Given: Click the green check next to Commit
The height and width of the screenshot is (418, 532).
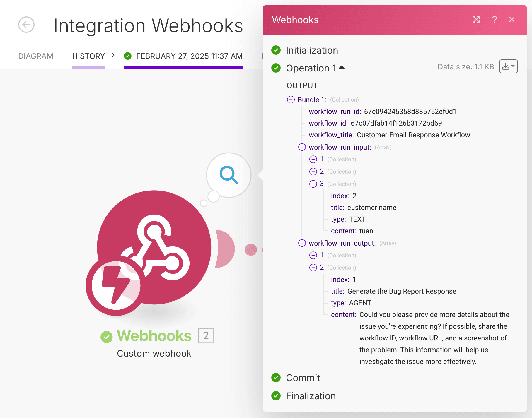Looking at the screenshot, I should point(276,378).
